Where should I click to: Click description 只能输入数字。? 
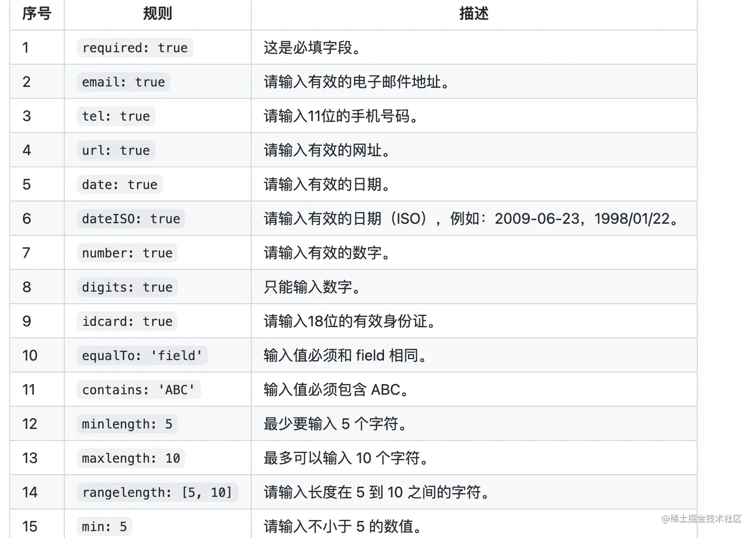pos(312,287)
